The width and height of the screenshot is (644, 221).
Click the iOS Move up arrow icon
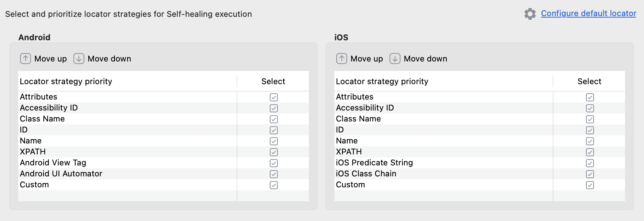point(341,59)
